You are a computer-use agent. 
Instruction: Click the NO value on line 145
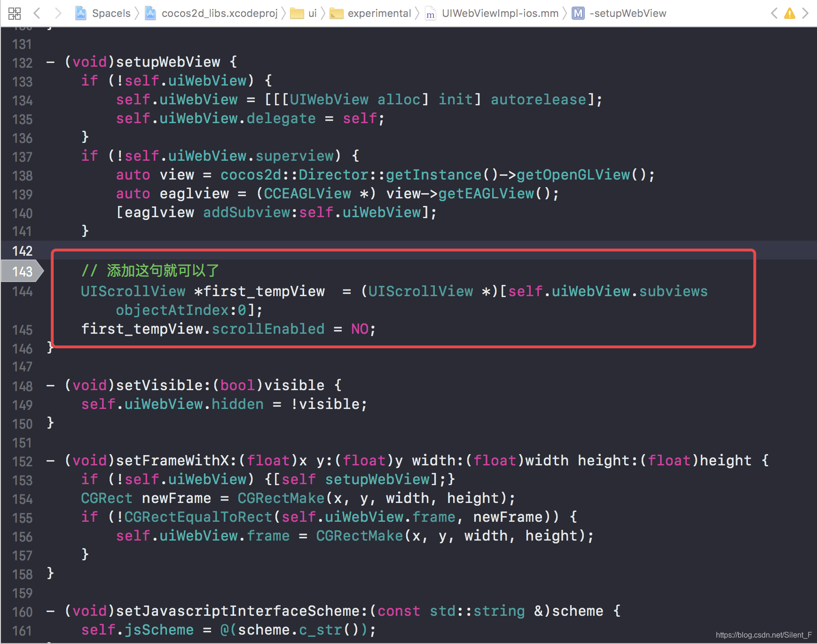pyautogui.click(x=360, y=329)
